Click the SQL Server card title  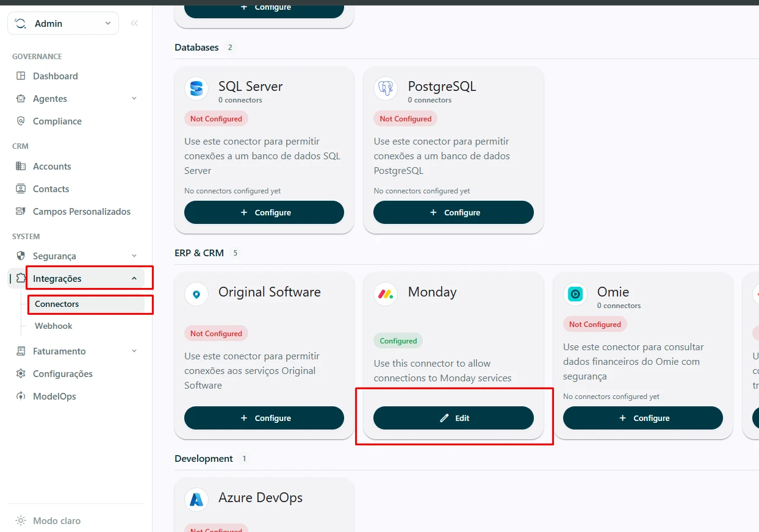point(251,87)
